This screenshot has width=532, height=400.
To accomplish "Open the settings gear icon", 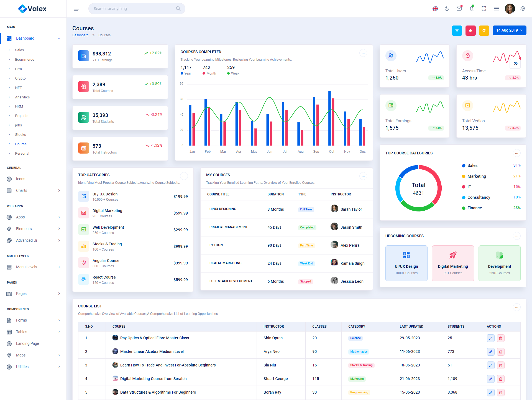I will click(x=523, y=9).
